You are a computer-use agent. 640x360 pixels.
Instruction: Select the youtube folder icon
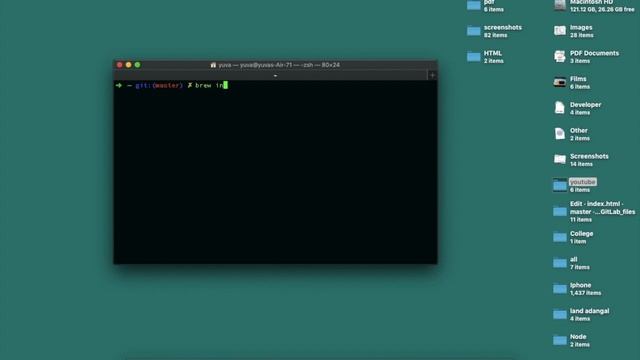(x=560, y=185)
